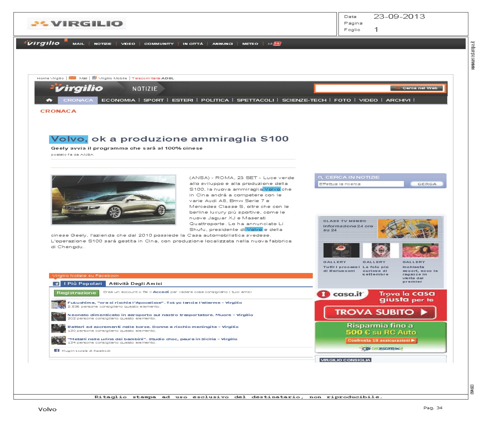Click the TROVA SUBITO button
The image size is (504, 421).
click(x=380, y=312)
